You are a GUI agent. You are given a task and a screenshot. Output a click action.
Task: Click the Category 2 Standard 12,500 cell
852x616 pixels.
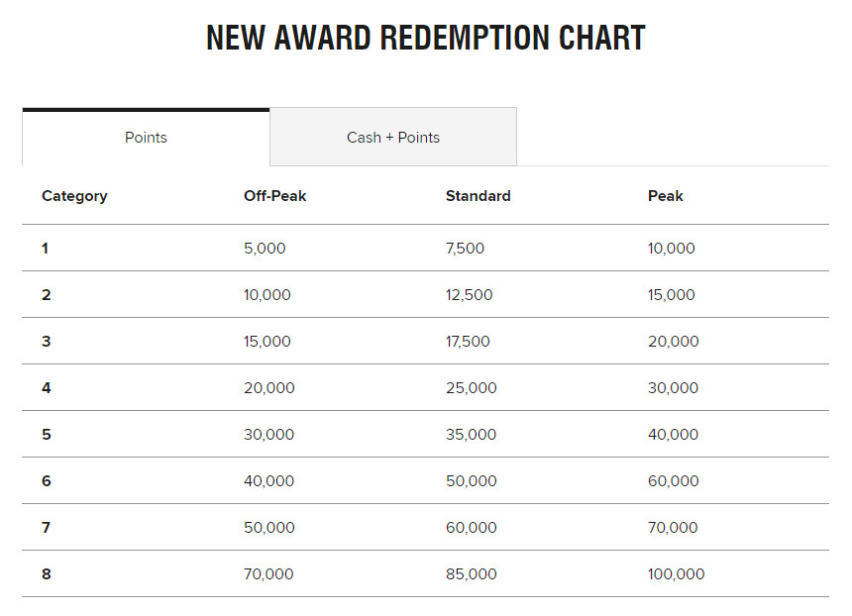coord(469,295)
